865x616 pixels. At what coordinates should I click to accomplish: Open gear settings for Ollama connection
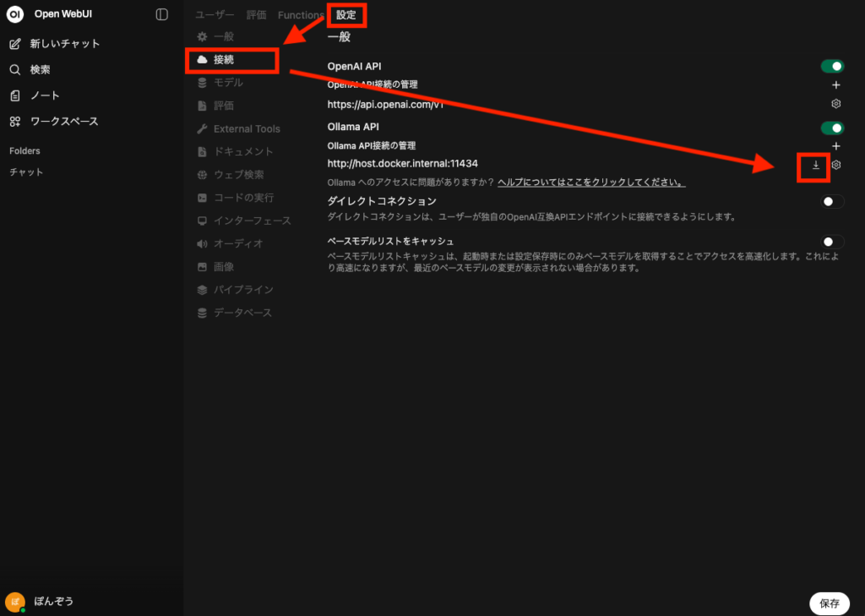click(x=836, y=165)
